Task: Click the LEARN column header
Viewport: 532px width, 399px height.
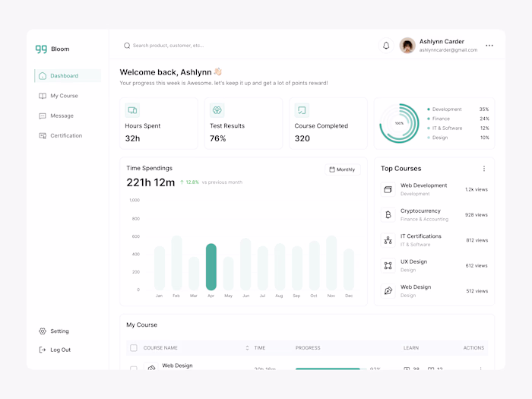Action: [411, 348]
